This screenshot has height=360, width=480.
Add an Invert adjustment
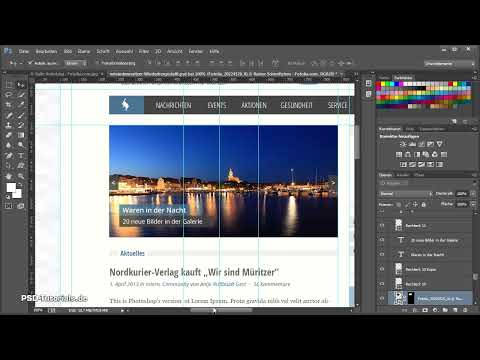coord(403,164)
